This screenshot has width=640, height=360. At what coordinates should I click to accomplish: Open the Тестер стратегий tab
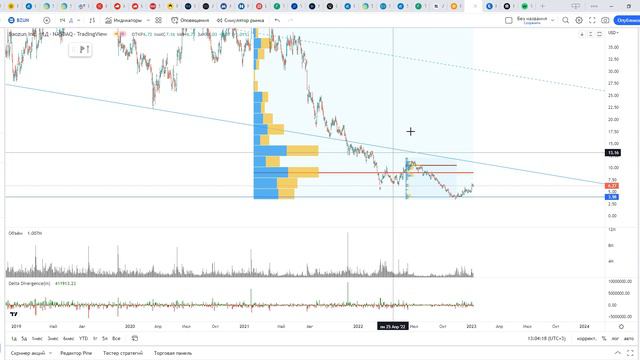(x=123, y=353)
